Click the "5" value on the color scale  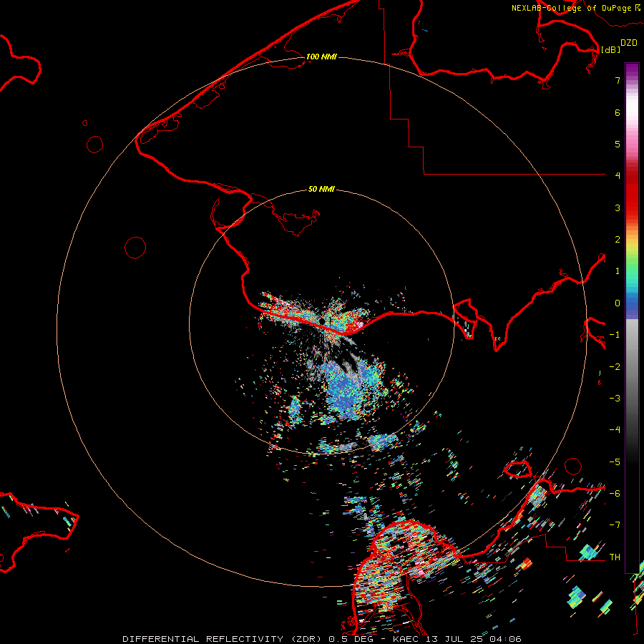click(x=618, y=144)
